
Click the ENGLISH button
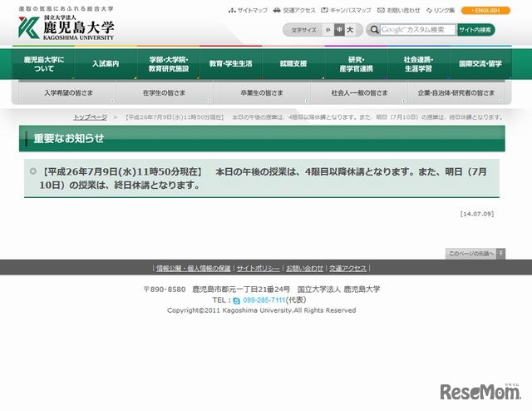[485, 11]
